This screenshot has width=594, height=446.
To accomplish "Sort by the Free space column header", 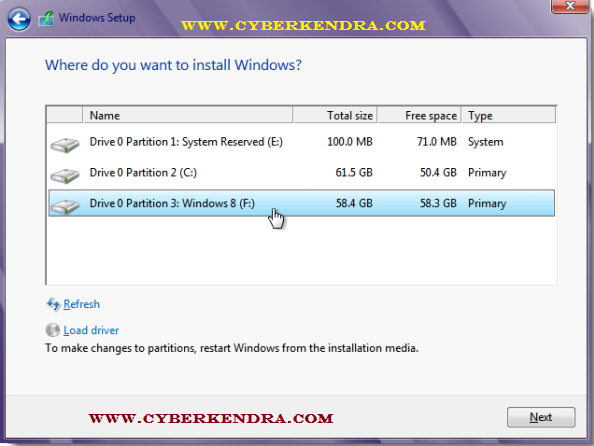I will [419, 115].
